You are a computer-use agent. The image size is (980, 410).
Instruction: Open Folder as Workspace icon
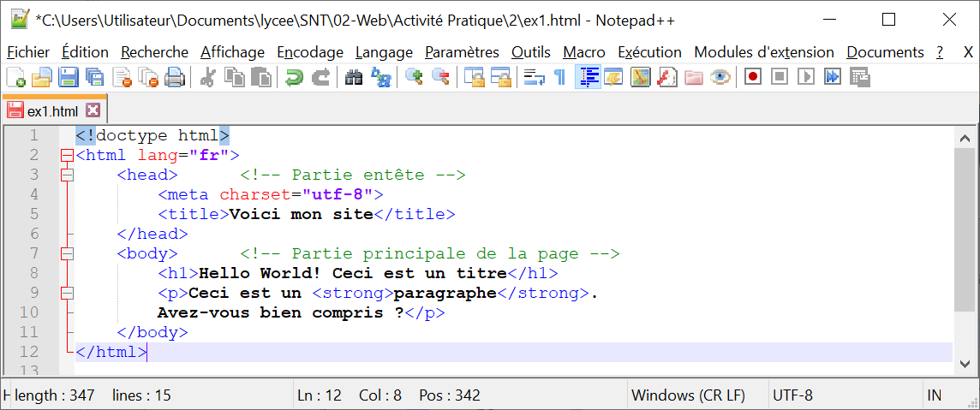(x=694, y=77)
